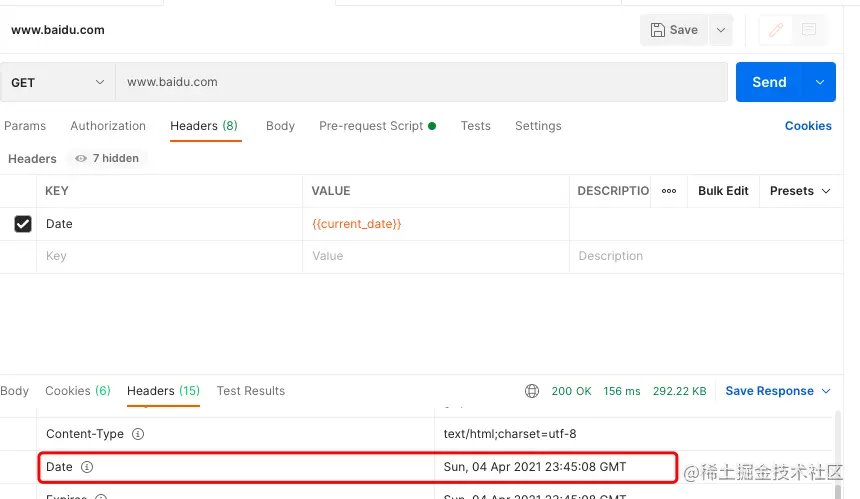The image size is (860, 499).
Task: Open the request Body tab
Action: (x=280, y=126)
